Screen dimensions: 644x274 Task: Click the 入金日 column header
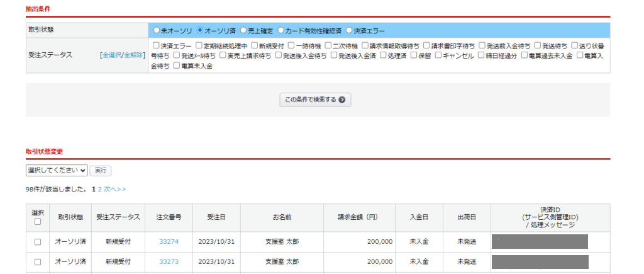[419, 218]
